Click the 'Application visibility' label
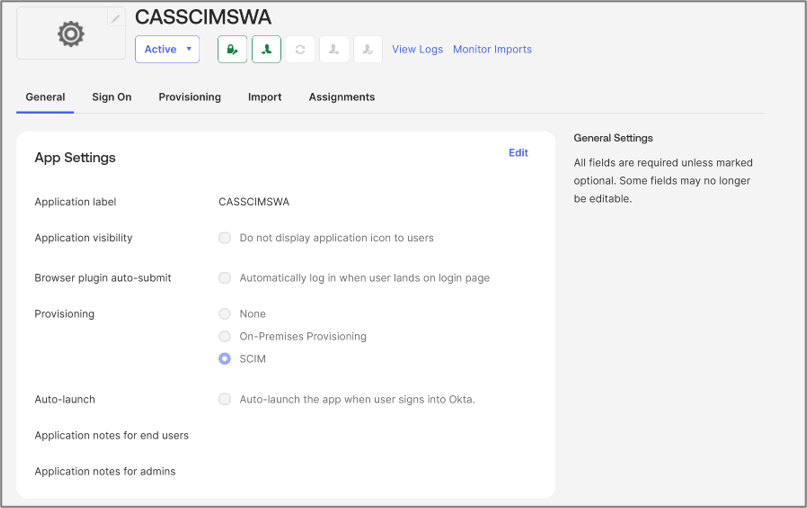This screenshot has width=807, height=508. tap(83, 238)
